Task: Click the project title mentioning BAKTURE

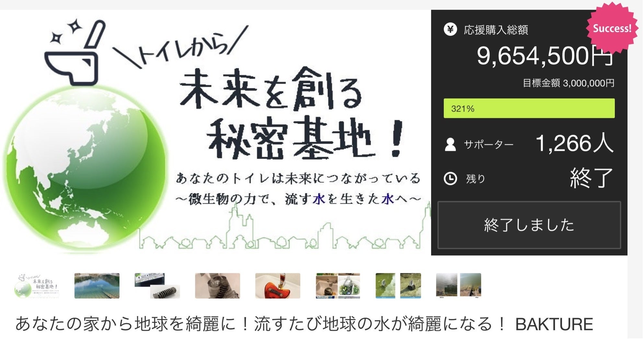Action: (304, 324)
